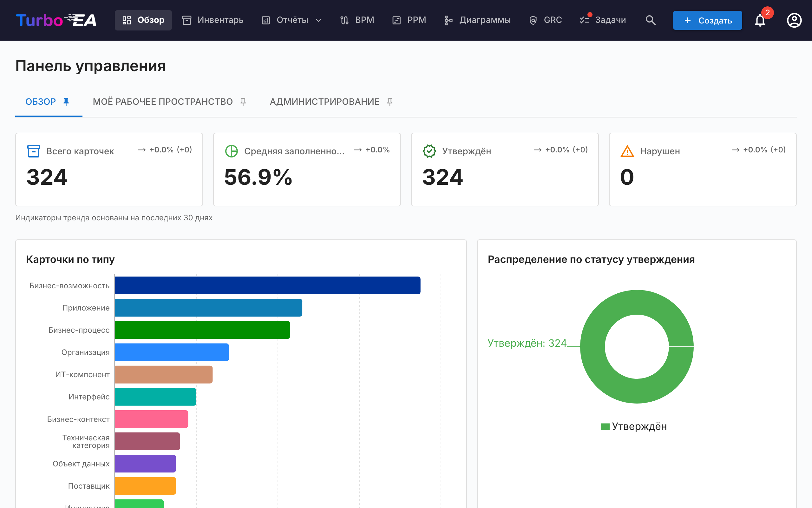Navigate to the GRC section
Viewport: 812px width, 508px height.
click(546, 20)
